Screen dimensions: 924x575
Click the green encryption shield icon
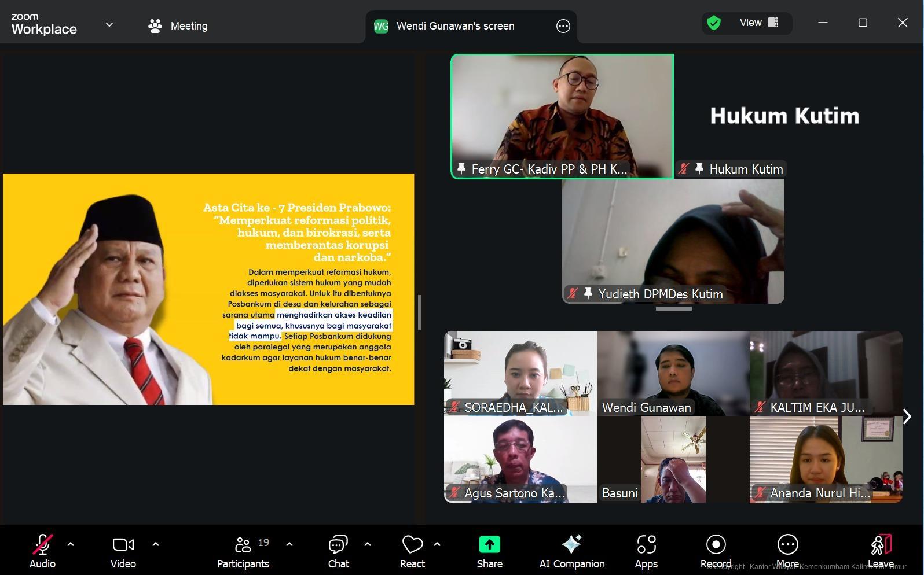tap(714, 23)
